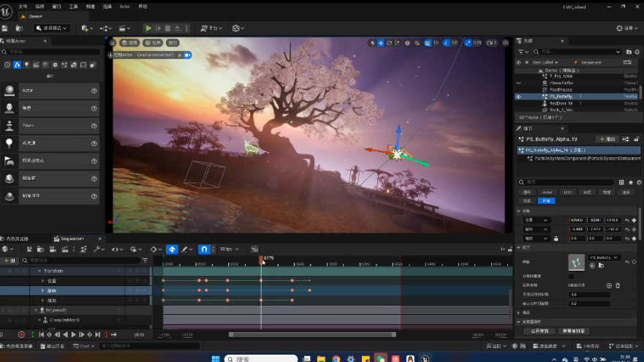Screen dimensions: 644x362
Task: Select the Basic category icon in Place Actors
Action: click(17, 65)
